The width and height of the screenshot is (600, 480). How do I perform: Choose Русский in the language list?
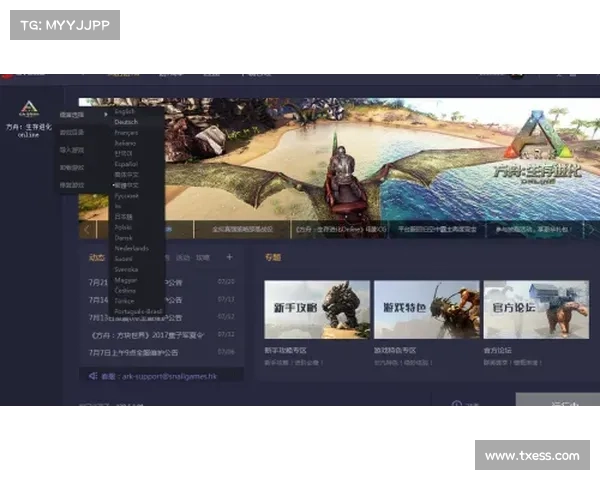(x=126, y=196)
